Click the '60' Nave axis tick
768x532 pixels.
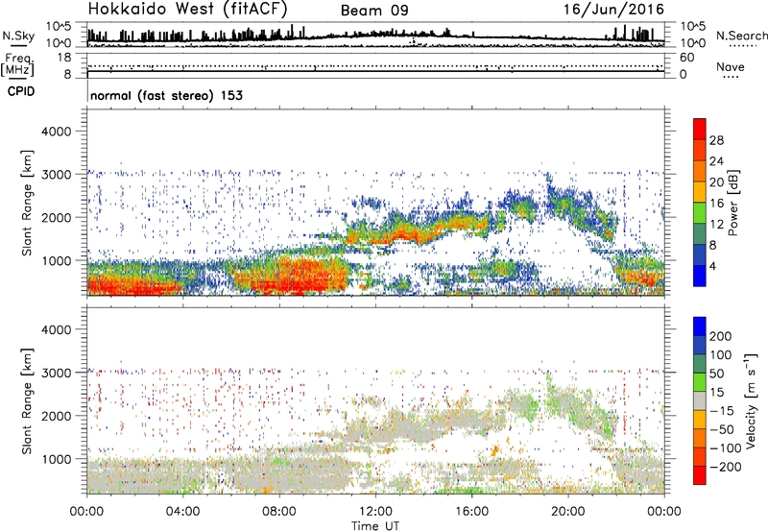coord(686,58)
